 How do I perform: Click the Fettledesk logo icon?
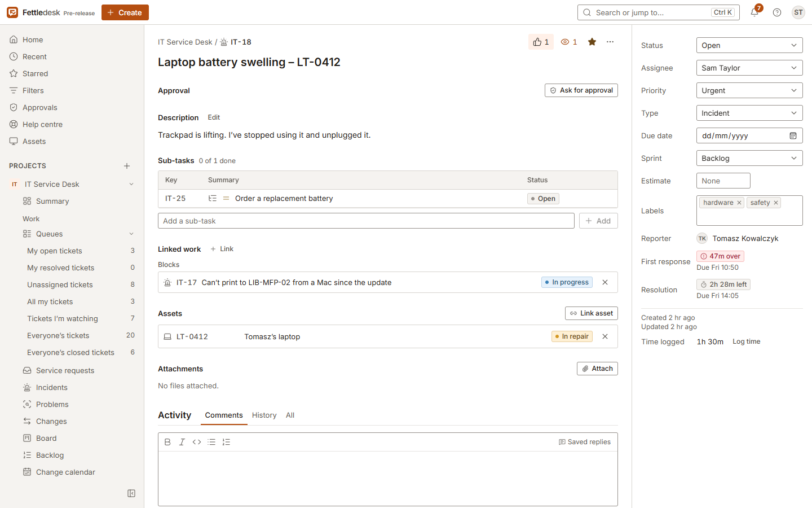pos(12,12)
